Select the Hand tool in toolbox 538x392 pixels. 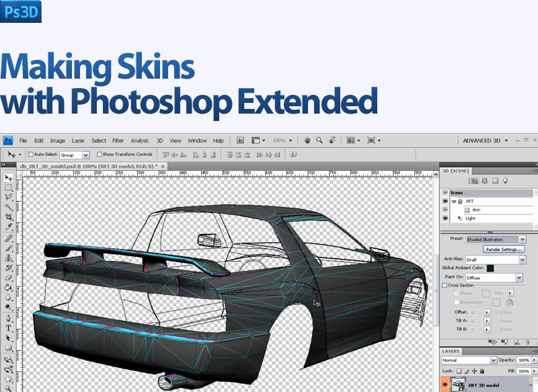[x=9, y=379]
